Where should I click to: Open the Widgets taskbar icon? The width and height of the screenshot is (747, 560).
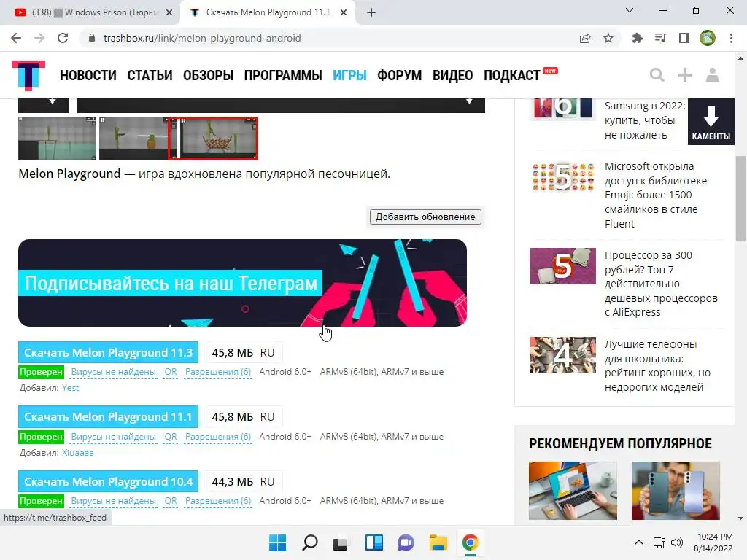tap(374, 542)
